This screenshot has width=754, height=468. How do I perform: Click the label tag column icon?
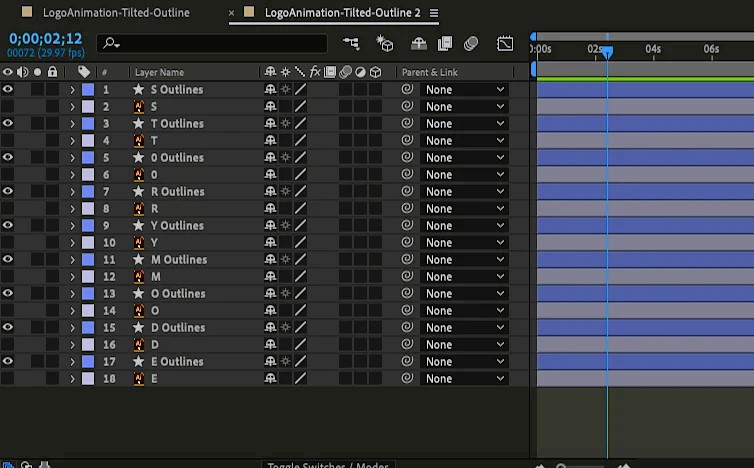click(84, 72)
